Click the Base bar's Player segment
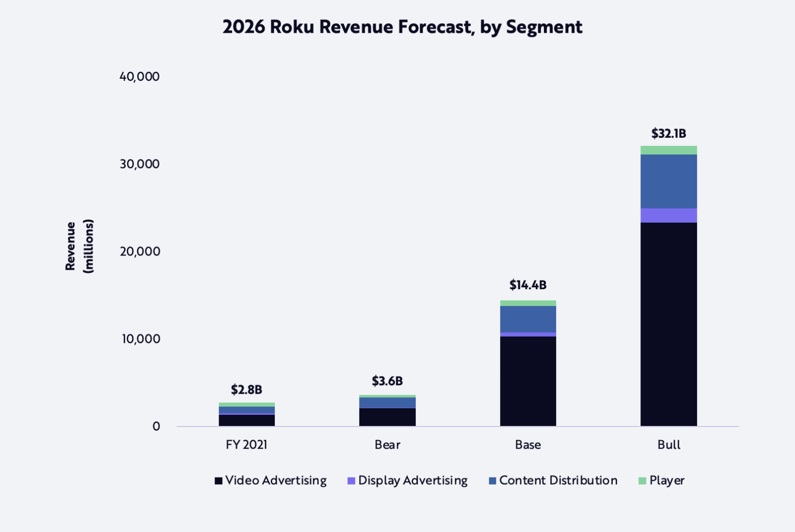 click(528, 303)
